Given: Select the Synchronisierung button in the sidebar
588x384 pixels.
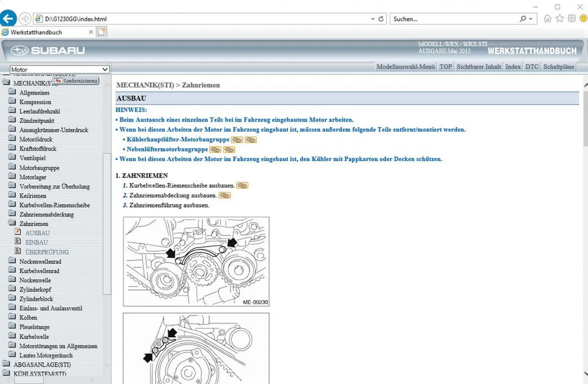Looking at the screenshot, I should pyautogui.click(x=76, y=81).
